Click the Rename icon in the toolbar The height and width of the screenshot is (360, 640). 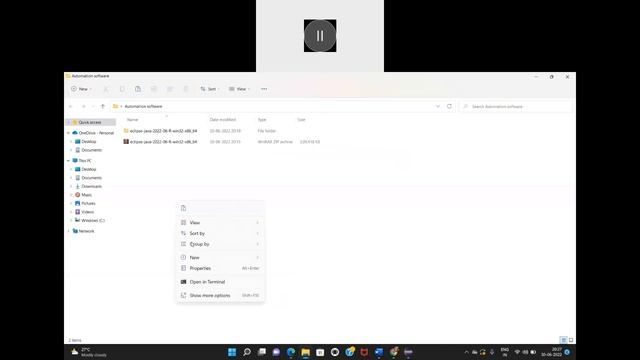pyautogui.click(x=154, y=89)
